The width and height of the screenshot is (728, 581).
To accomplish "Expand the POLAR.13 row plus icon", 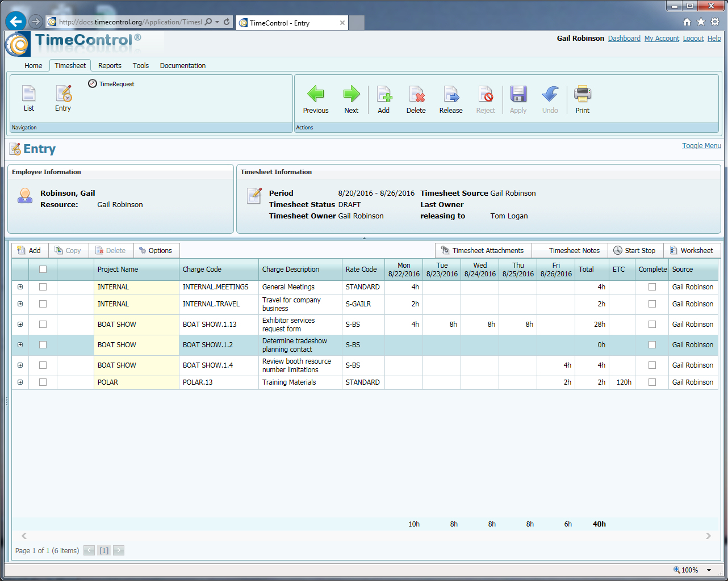I will (20, 382).
